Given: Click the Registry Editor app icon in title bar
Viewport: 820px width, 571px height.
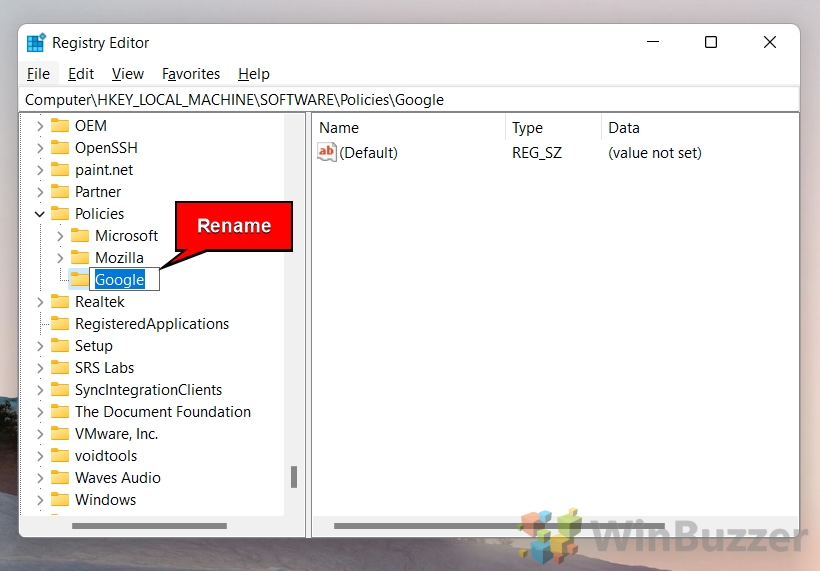Looking at the screenshot, I should 36,43.
